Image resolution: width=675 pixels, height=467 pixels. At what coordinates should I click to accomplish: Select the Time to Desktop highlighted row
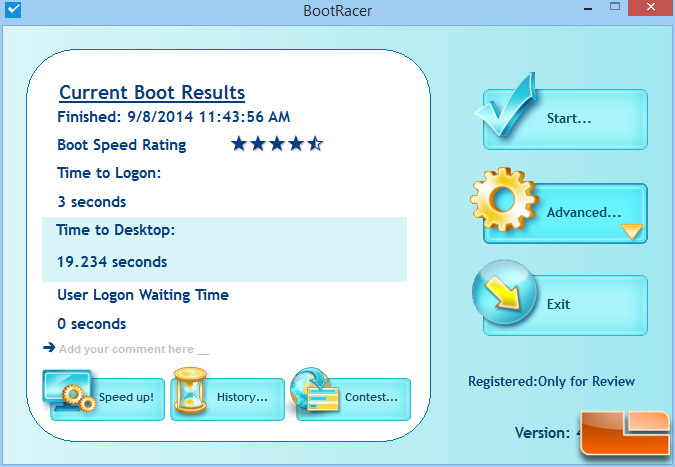pyautogui.click(x=224, y=249)
